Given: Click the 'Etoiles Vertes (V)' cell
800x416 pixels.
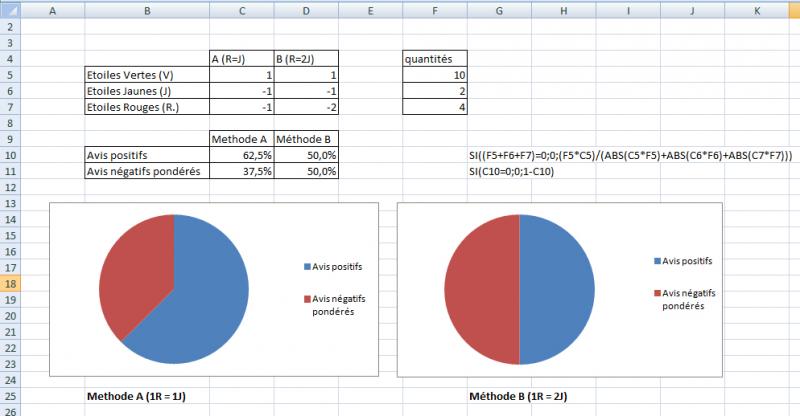Looking at the screenshot, I should tap(147, 75).
